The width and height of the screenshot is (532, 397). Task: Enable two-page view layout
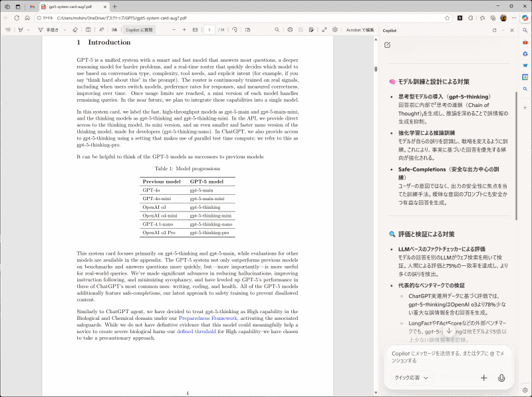(88, 30)
